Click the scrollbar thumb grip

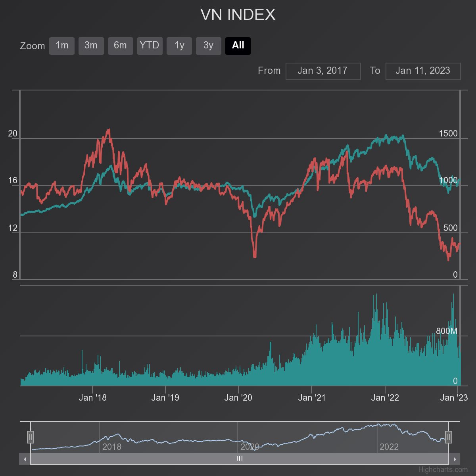tap(239, 459)
